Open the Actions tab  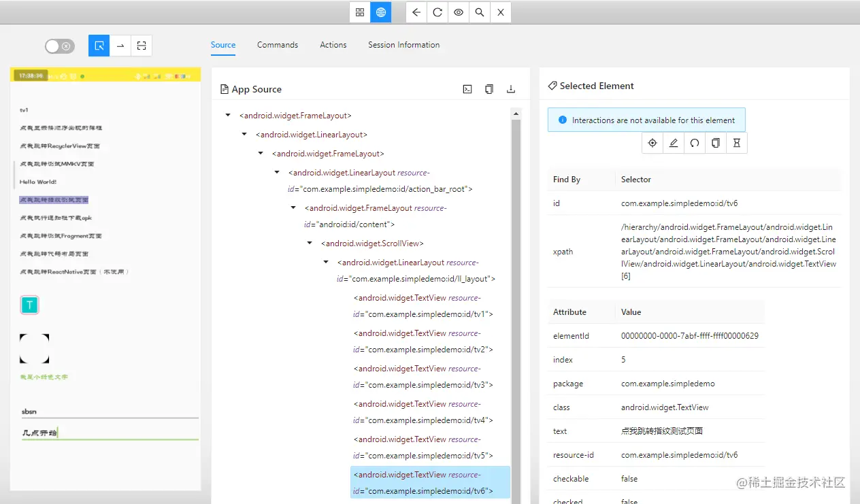coord(333,45)
